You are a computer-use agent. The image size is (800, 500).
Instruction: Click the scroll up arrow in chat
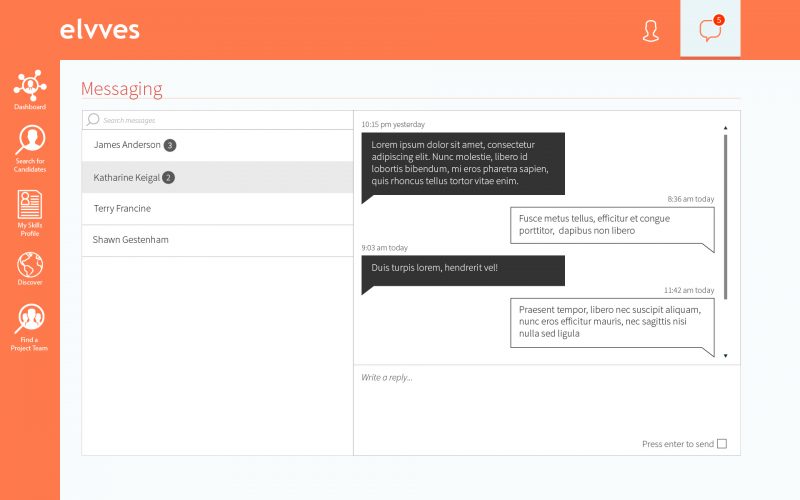click(725, 128)
